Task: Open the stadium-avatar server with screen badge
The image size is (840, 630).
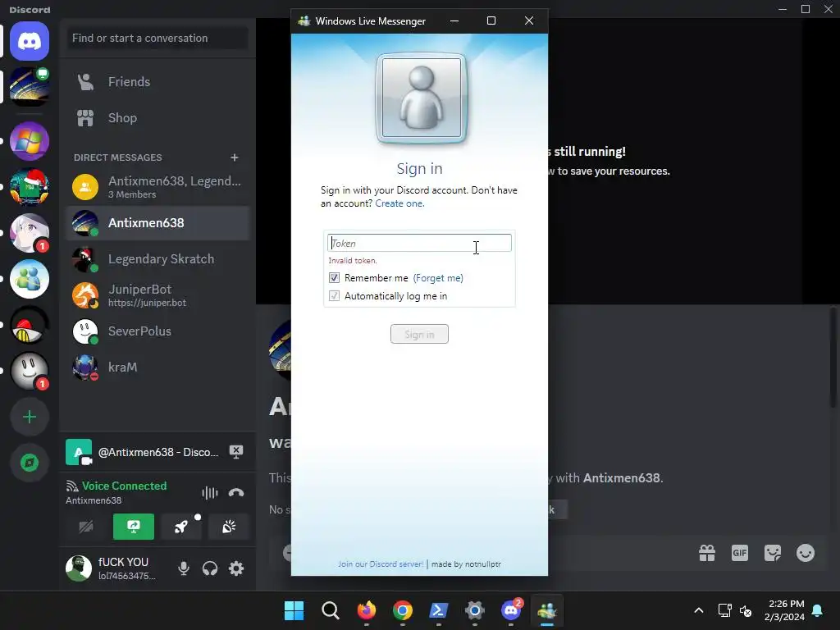Action: coord(30,86)
